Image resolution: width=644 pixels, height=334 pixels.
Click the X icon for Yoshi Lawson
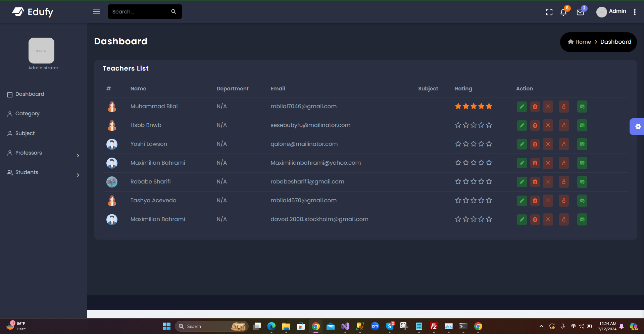[x=548, y=144]
